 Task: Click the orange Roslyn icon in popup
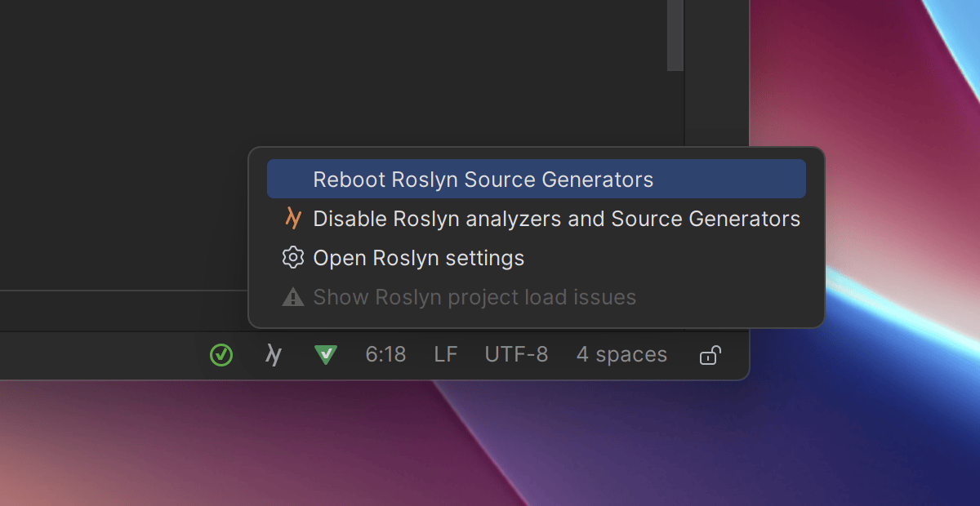coord(292,219)
